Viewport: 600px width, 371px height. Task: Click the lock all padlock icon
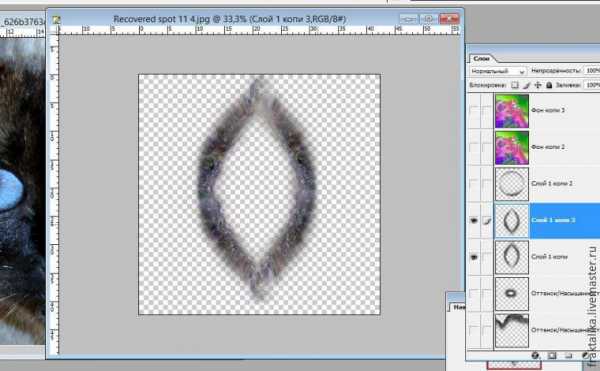pos(549,85)
